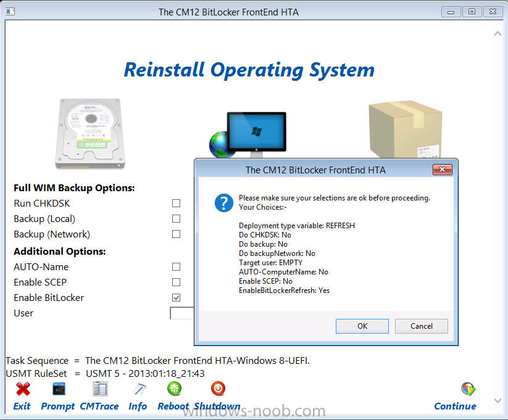This screenshot has width=508, height=420.
Task: Enable the Backup (Network) checkbox
Action: pyautogui.click(x=177, y=234)
